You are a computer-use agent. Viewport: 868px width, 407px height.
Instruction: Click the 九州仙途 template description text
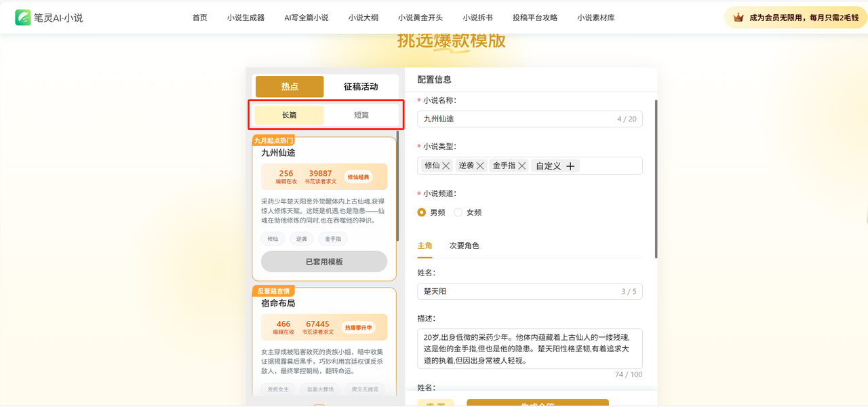pyautogui.click(x=323, y=211)
